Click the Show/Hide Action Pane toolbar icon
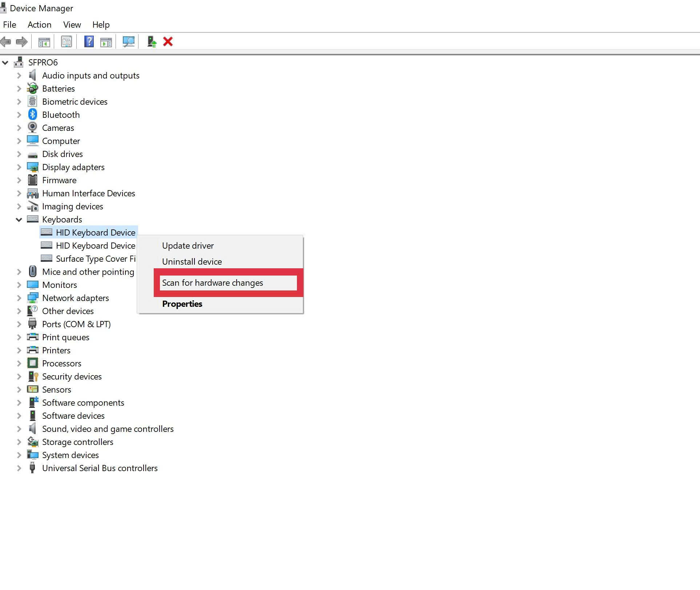 click(106, 41)
